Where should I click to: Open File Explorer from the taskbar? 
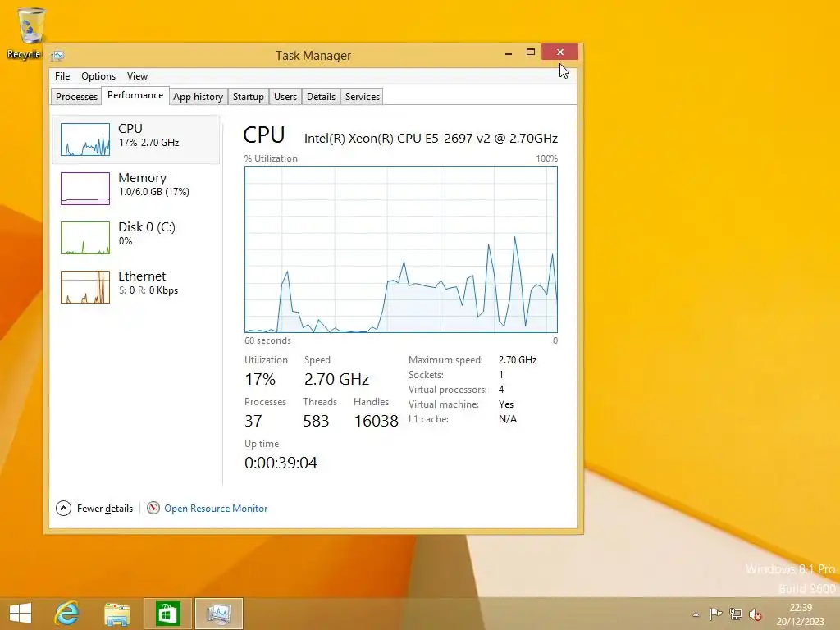point(116,614)
